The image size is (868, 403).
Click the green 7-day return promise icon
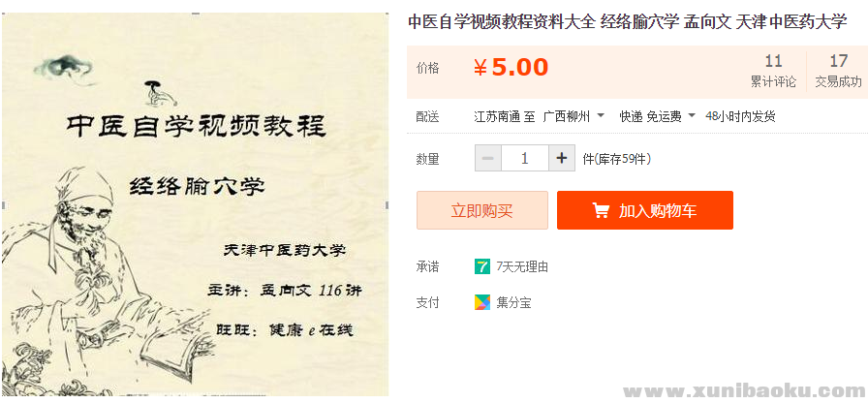(481, 266)
